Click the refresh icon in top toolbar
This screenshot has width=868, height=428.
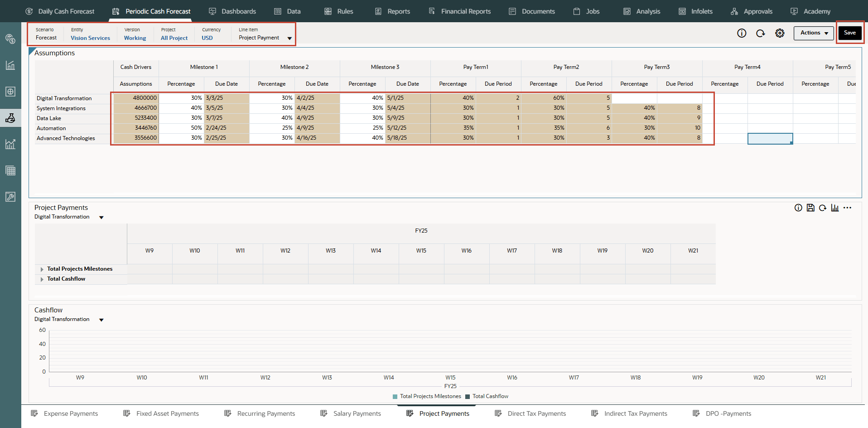click(x=761, y=33)
